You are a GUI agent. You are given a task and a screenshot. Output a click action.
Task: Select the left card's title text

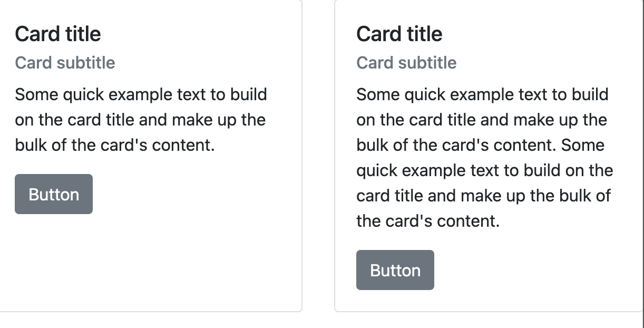tap(58, 34)
